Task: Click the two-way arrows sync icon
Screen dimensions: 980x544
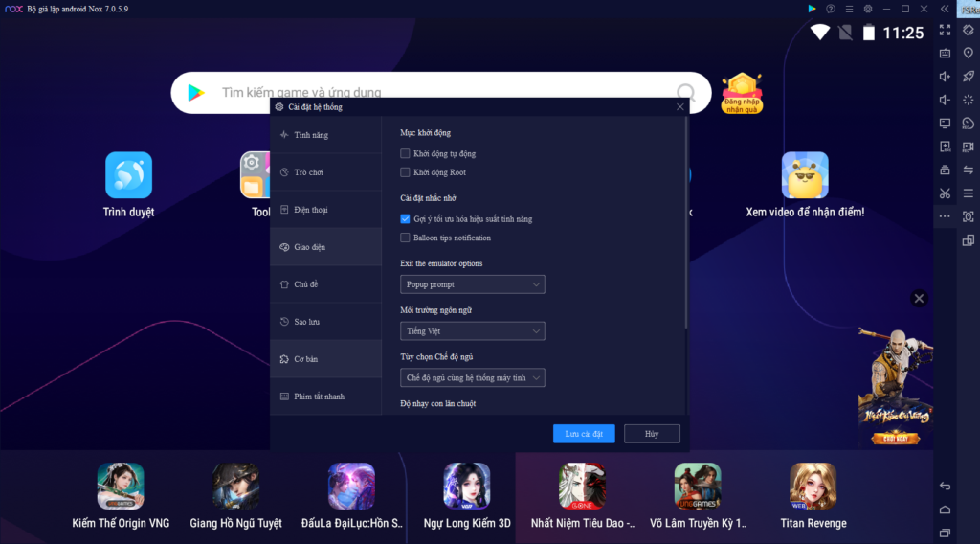Action: [969, 170]
